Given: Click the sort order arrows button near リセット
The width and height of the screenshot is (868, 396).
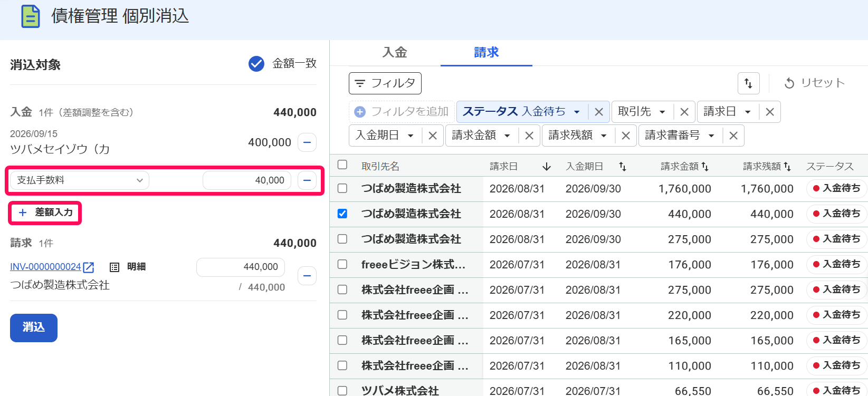Looking at the screenshot, I should 748,83.
